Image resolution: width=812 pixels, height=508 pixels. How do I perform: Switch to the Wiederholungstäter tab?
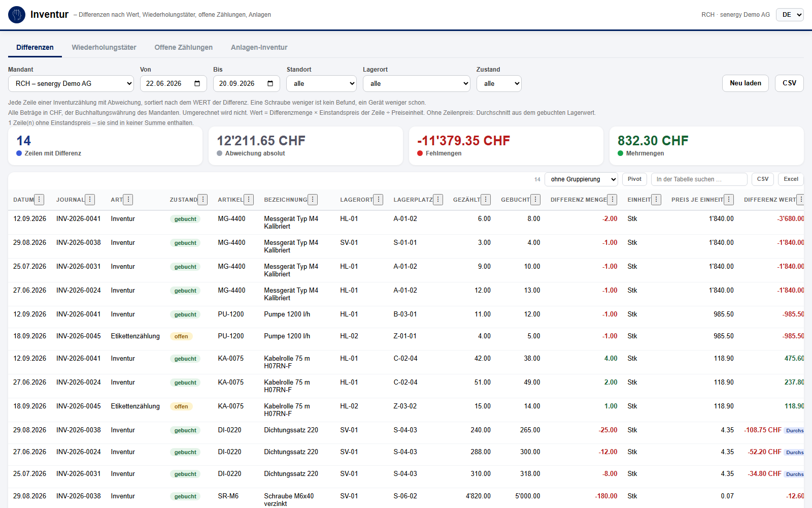[x=104, y=47]
